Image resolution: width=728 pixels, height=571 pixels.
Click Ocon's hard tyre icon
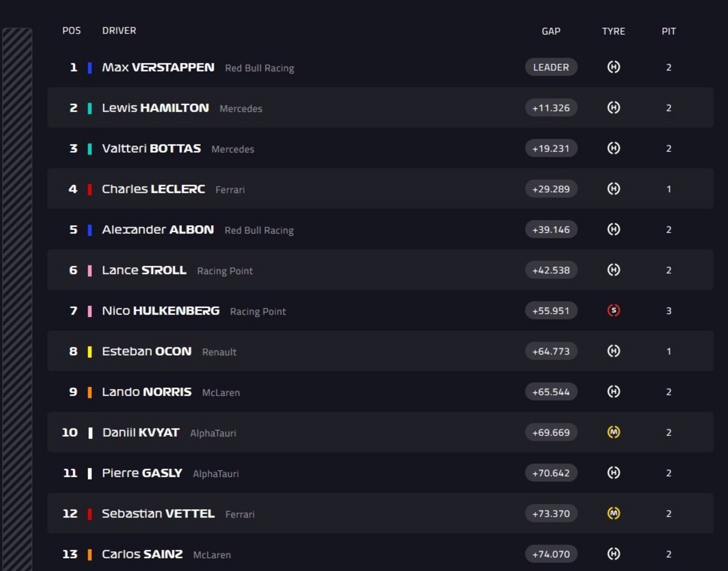(x=613, y=351)
